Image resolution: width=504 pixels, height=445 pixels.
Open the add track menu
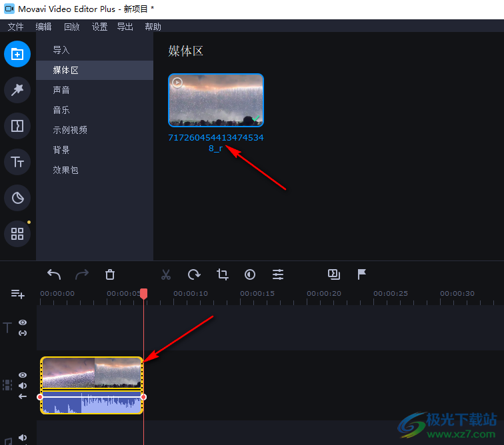click(17, 294)
